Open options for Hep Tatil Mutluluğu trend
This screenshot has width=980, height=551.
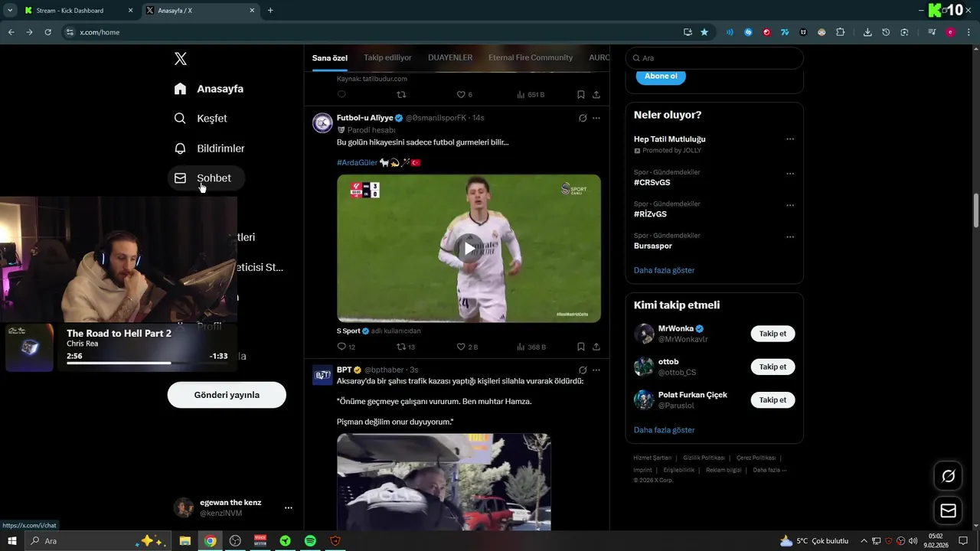[790, 139]
